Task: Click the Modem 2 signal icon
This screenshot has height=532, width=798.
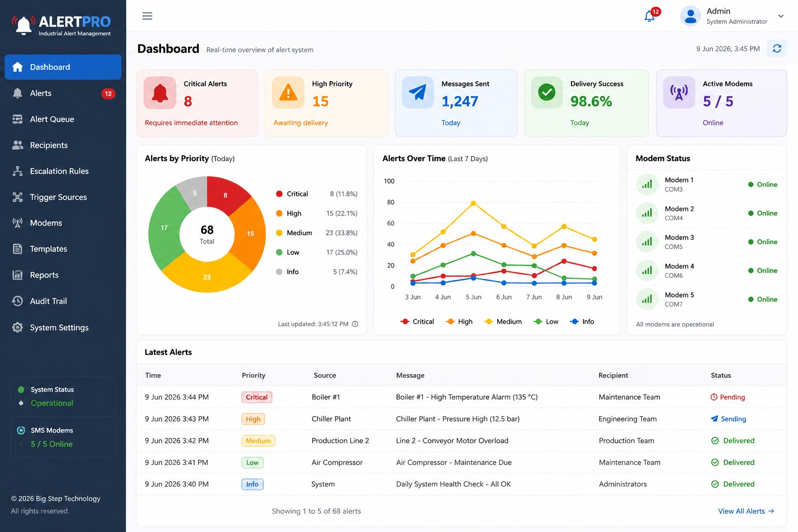Action: (647, 213)
